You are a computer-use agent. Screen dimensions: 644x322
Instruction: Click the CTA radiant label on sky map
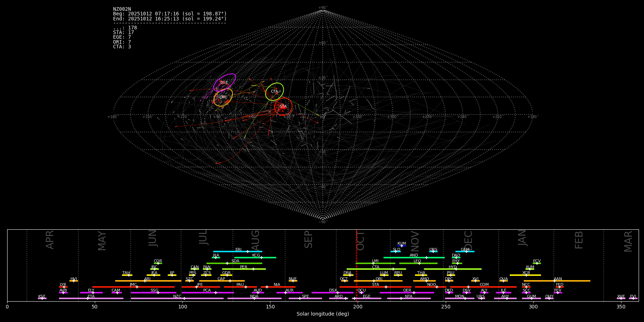pyautogui.click(x=274, y=92)
